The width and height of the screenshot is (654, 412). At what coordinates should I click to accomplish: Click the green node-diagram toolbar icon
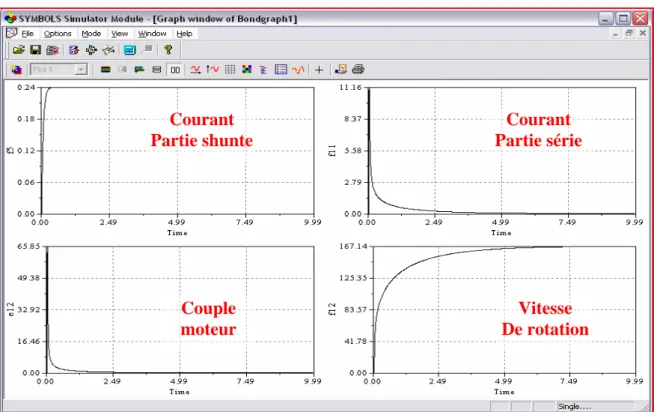(91, 50)
